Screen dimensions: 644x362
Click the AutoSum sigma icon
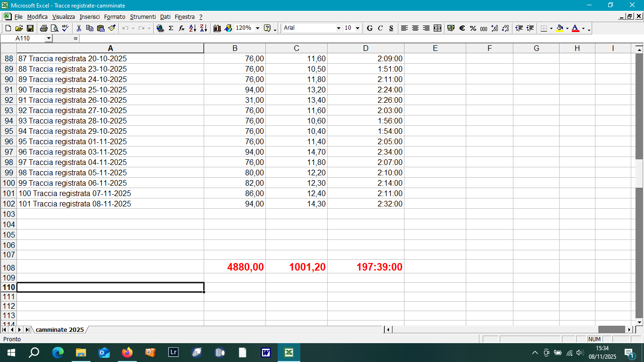[171, 28]
